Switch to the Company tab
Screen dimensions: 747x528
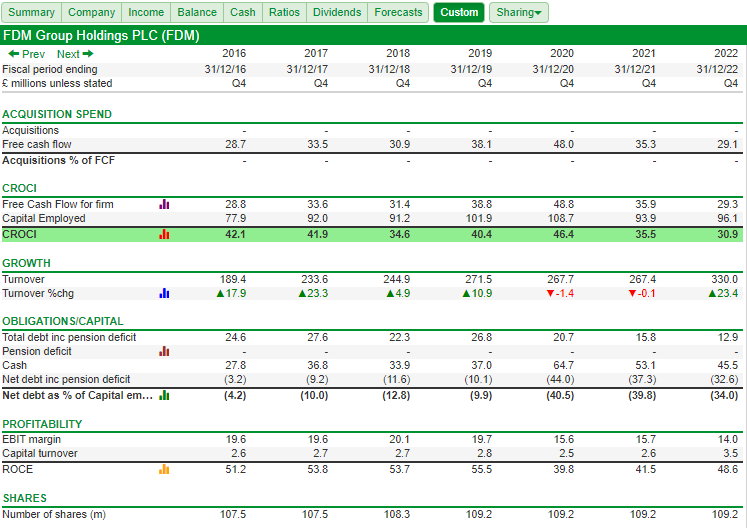[91, 12]
